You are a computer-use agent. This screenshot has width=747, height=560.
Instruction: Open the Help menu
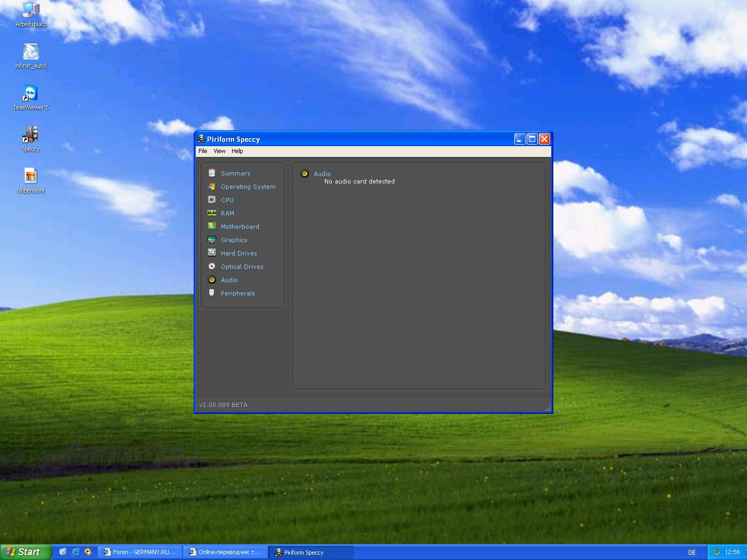237,151
